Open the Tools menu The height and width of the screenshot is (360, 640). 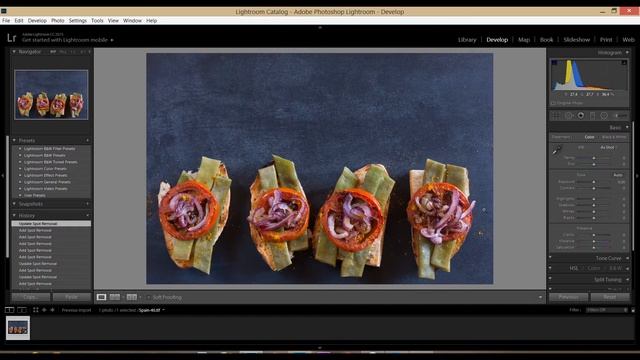pos(97,20)
